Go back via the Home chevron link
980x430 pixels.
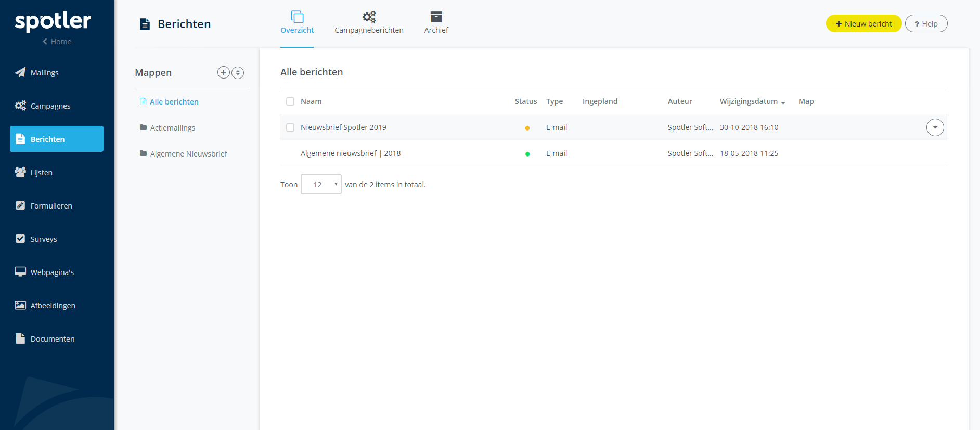(57, 42)
